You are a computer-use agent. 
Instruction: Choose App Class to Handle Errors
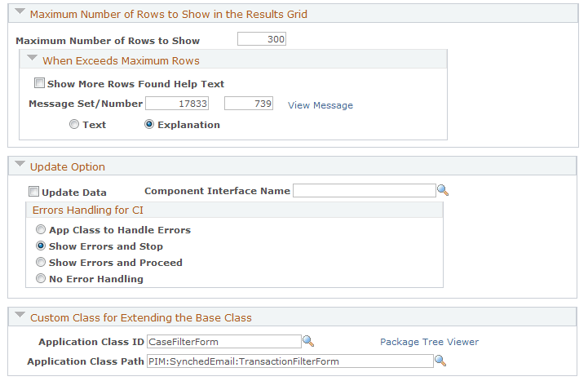[x=41, y=229]
